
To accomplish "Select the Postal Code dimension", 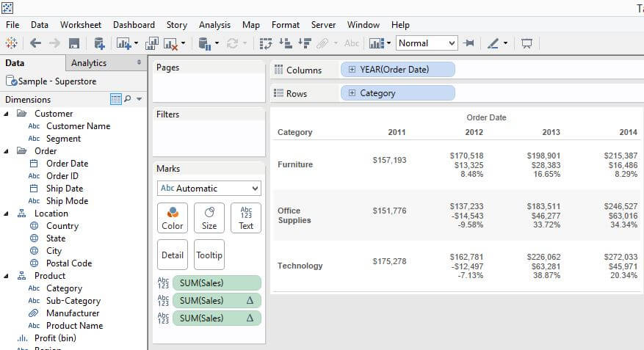I will [x=69, y=263].
